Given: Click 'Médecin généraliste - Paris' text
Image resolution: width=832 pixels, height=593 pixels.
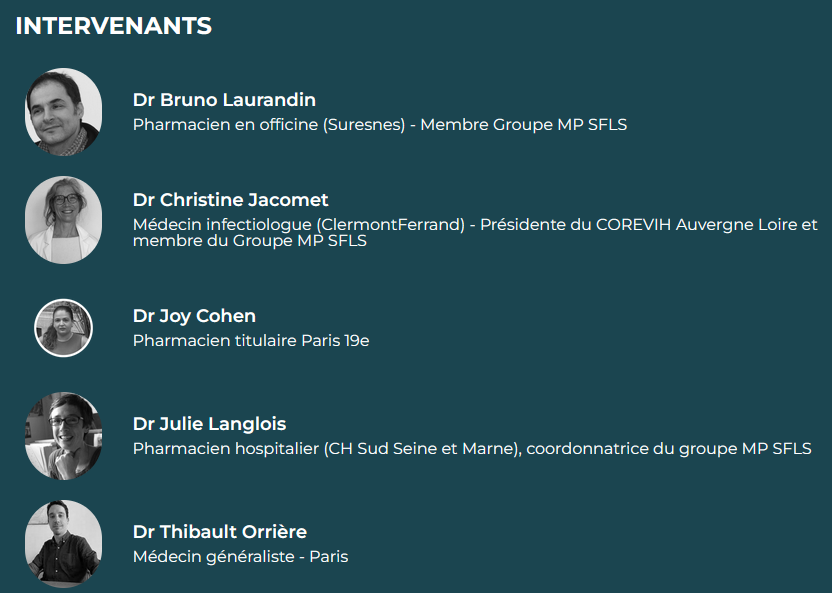Looking at the screenshot, I should tap(240, 557).
